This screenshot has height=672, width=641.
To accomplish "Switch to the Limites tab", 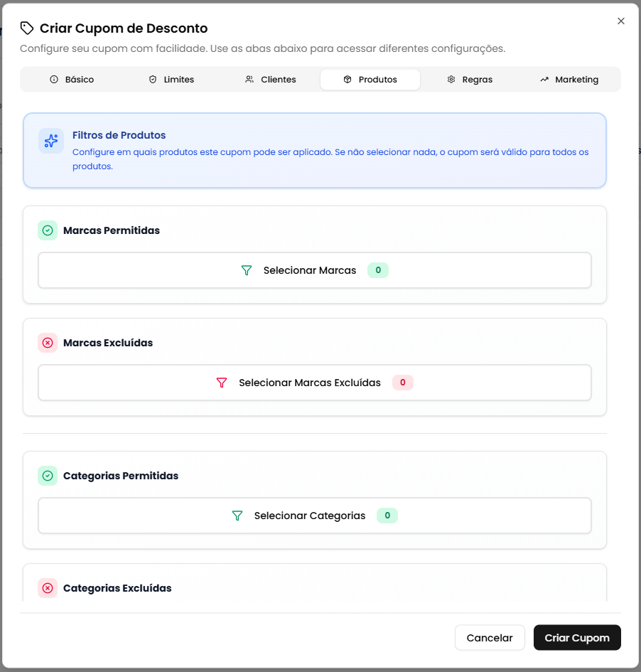I will [171, 79].
